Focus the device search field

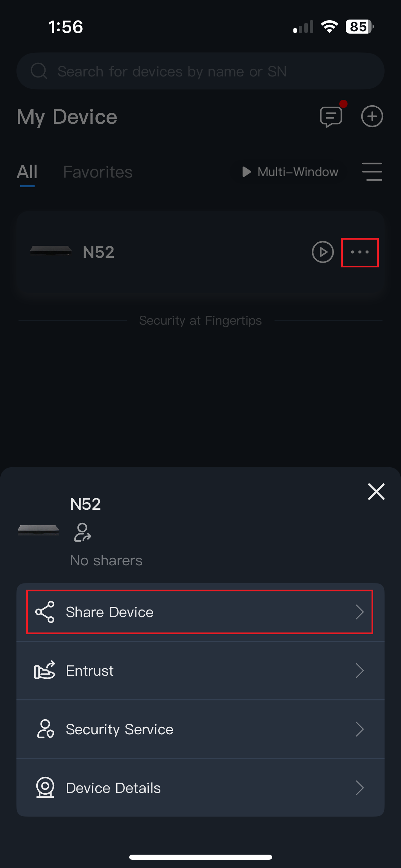[x=200, y=71]
